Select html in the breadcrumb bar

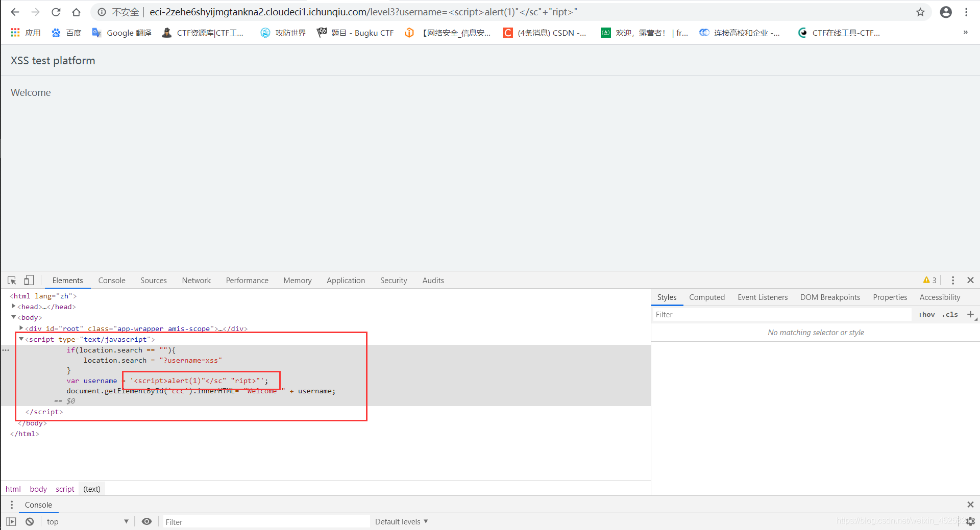[x=13, y=489]
